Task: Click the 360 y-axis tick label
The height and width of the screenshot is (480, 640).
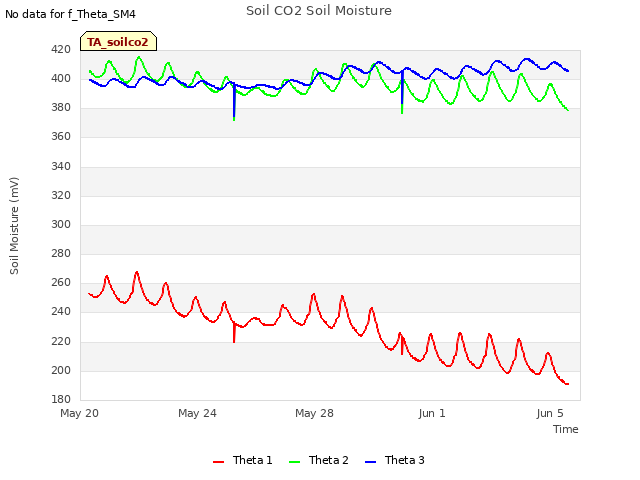Action: tap(61, 136)
